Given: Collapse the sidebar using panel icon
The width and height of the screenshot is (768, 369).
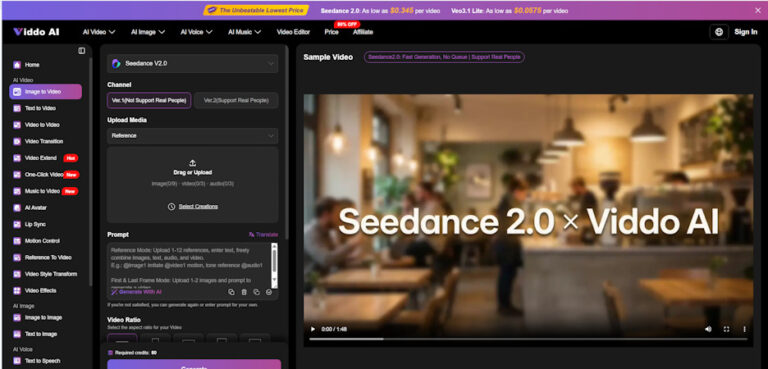Looking at the screenshot, I should pos(82,50).
